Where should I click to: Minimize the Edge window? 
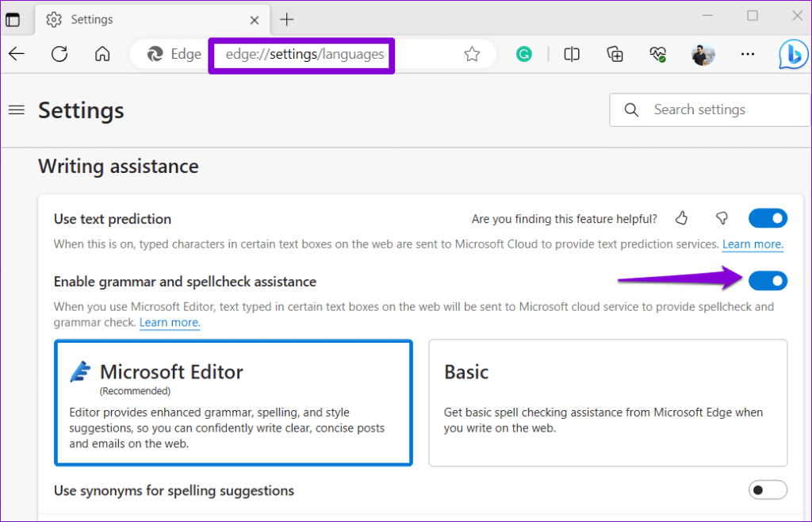(x=707, y=16)
